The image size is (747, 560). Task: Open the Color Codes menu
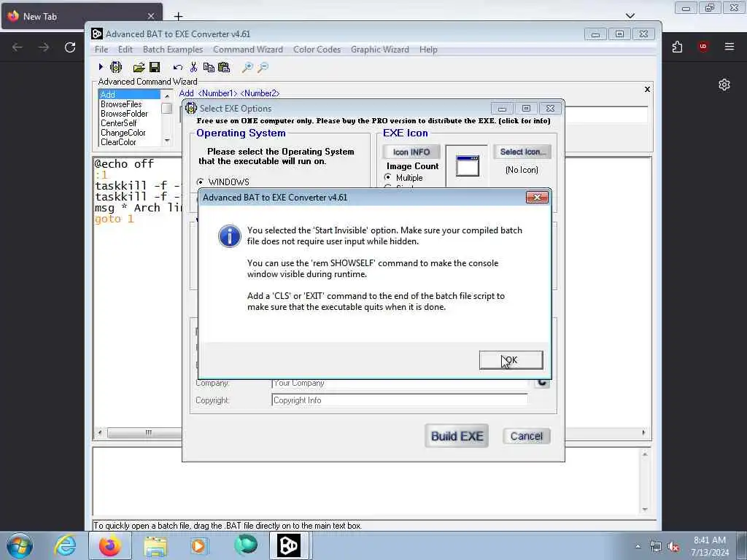tap(317, 50)
